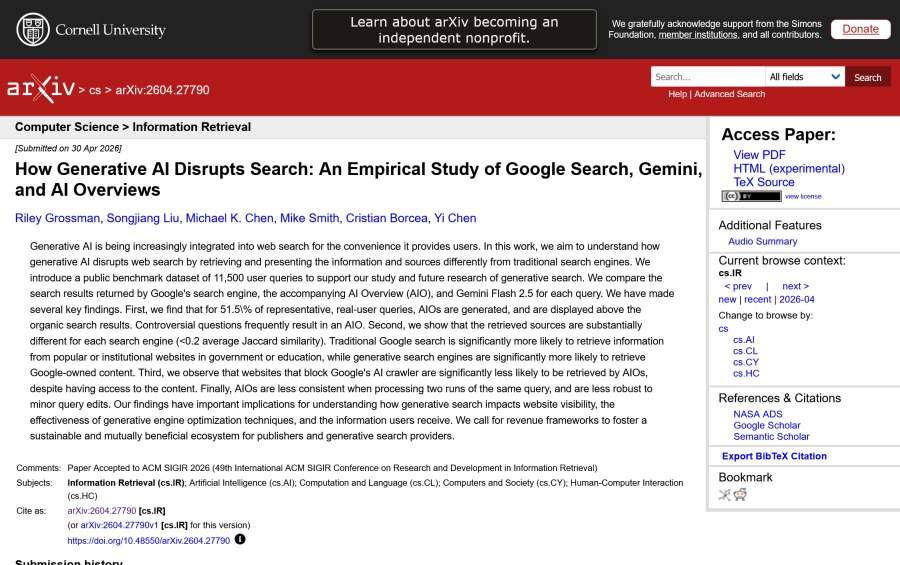Download the TeX Source
Image resolution: width=900 pixels, height=565 pixels.
pos(763,183)
